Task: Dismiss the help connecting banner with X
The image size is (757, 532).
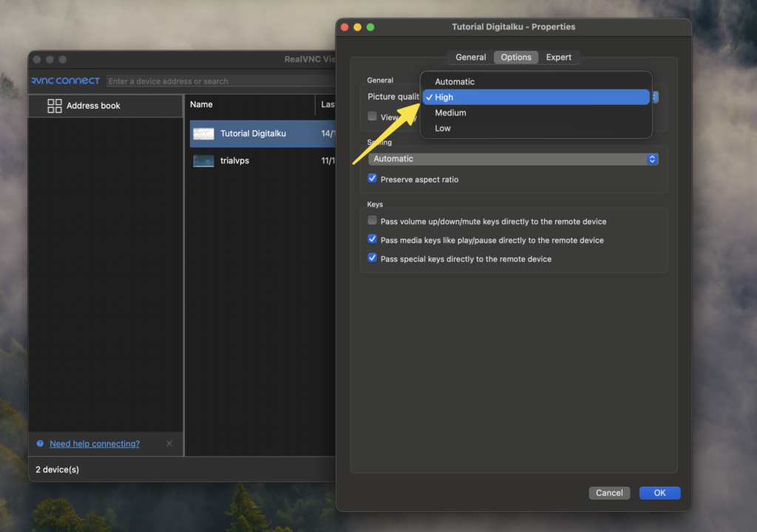Action: point(169,444)
